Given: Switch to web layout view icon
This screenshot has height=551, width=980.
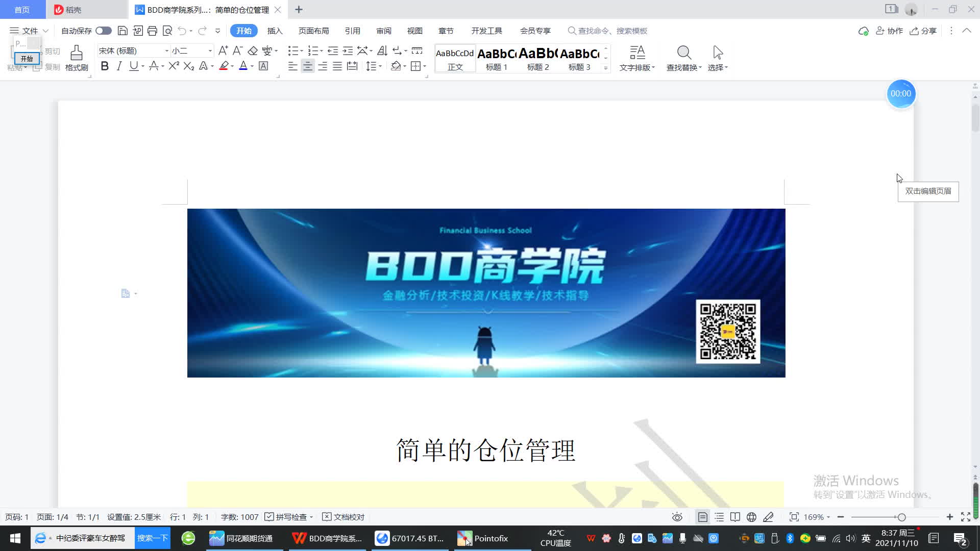Looking at the screenshot, I should pyautogui.click(x=751, y=517).
